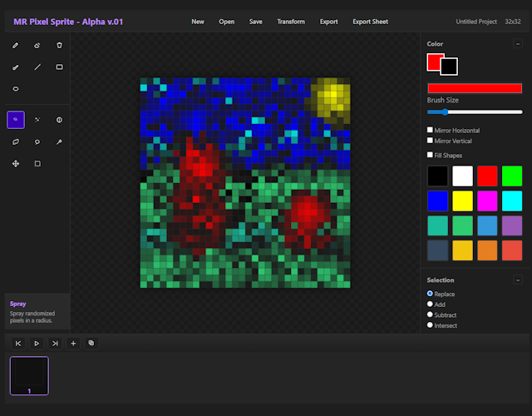Collapse the Selection panel
This screenshot has width=532, height=416.
coord(518,280)
